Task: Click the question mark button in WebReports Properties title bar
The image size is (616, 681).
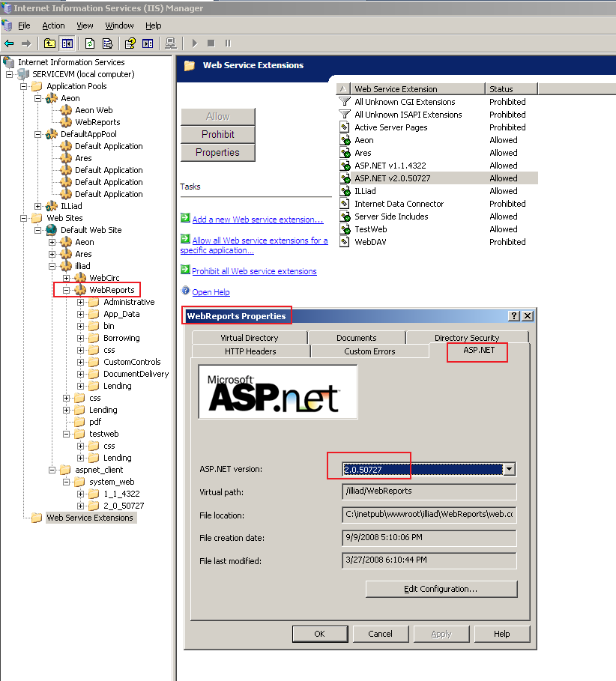Action: [x=514, y=315]
